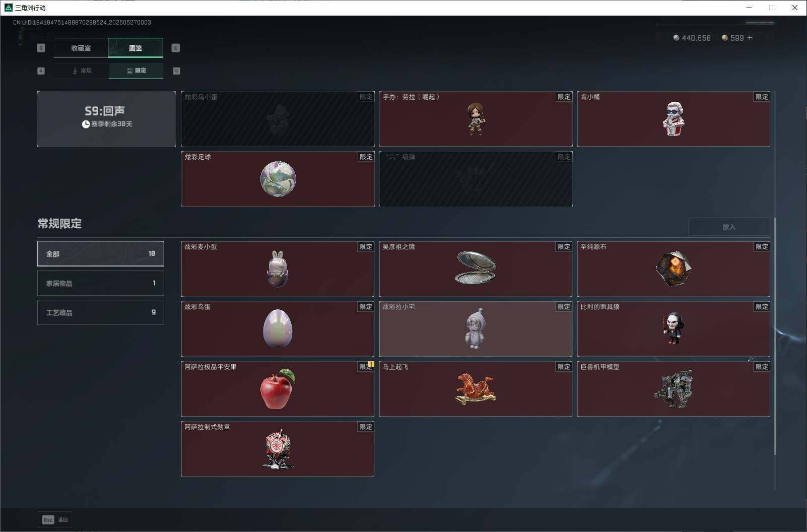Click the CN UID text at top
Viewport: 807px width, 532px height.
[82, 22]
